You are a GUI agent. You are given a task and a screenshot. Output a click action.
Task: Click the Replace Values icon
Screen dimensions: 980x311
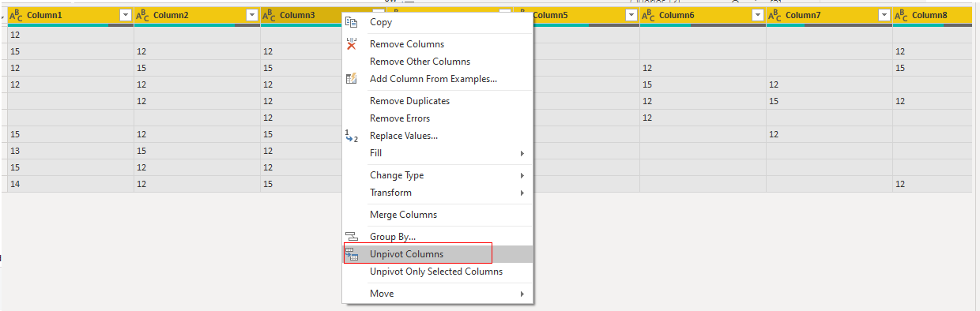coord(352,136)
